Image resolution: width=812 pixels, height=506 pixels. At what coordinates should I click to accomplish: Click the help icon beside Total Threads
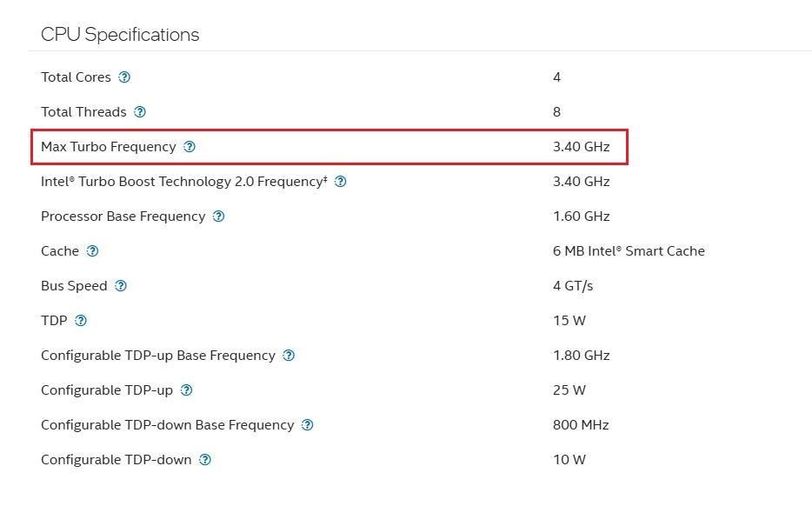(140, 112)
